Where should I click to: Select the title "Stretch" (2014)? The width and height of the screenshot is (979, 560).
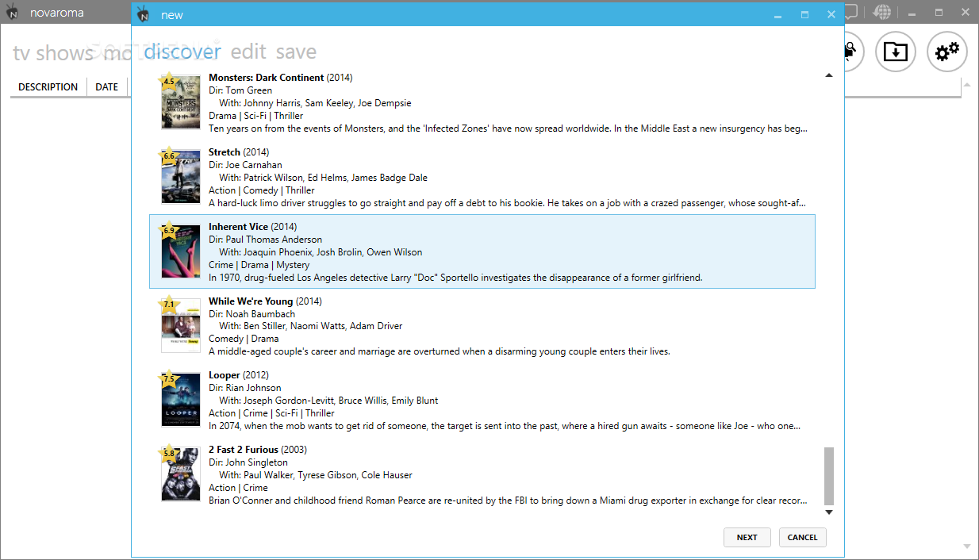pos(225,152)
